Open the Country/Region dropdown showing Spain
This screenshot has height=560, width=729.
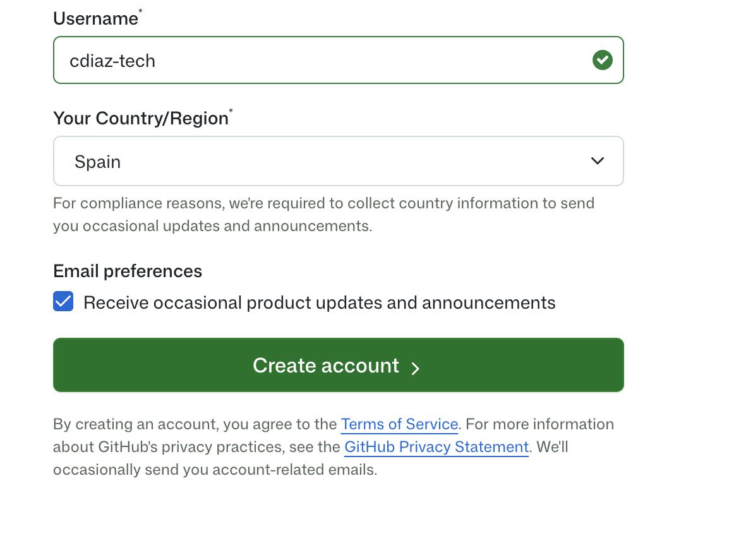point(339,161)
